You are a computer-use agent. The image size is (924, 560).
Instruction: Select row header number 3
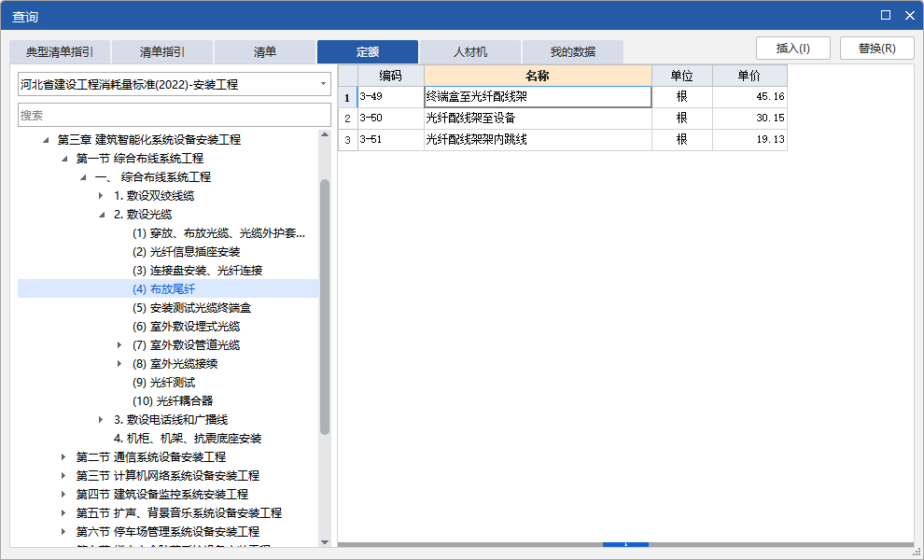pyautogui.click(x=348, y=140)
